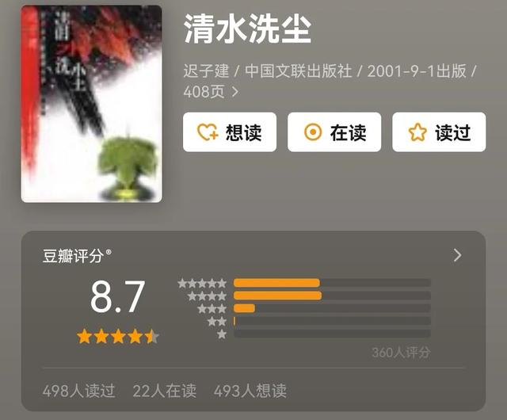
Task: Expand book details via chevron after 408页
Action: click(x=235, y=92)
